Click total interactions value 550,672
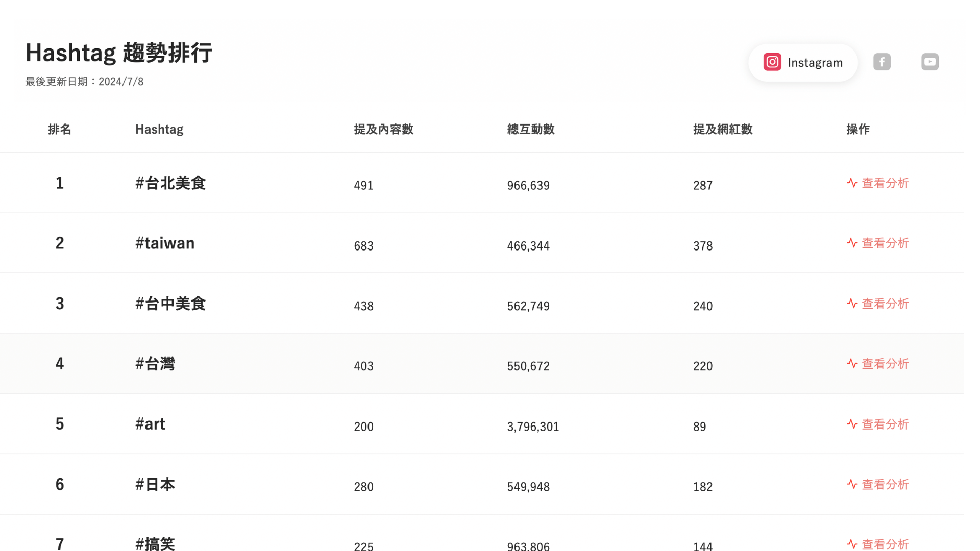 [528, 366]
